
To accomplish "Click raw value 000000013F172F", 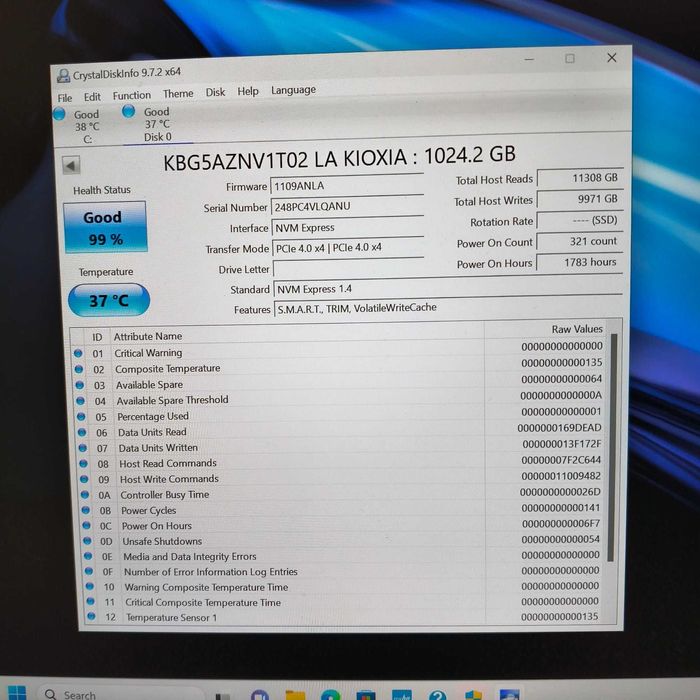I will click(562, 444).
